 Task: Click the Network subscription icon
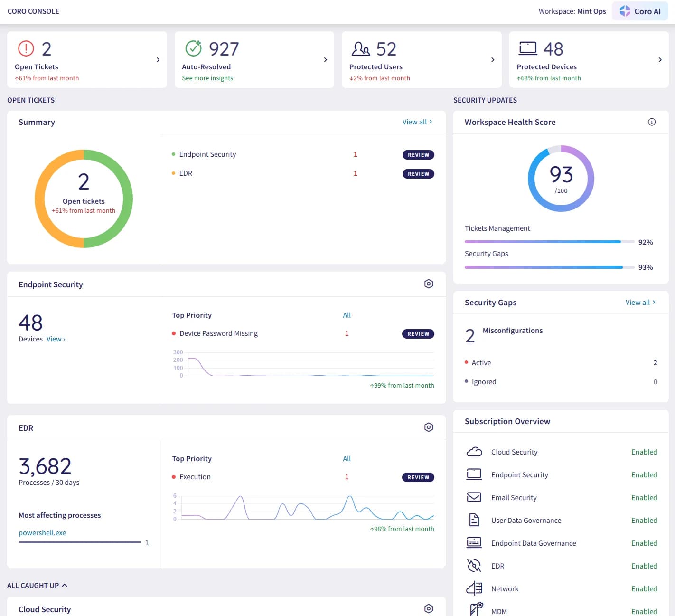click(x=474, y=588)
